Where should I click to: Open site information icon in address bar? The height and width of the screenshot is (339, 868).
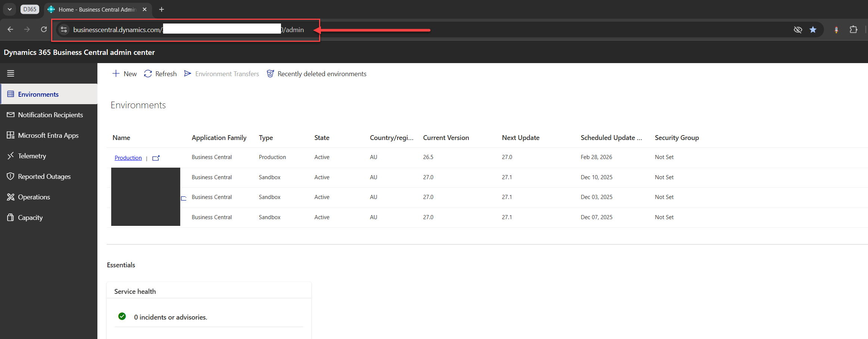point(64,29)
